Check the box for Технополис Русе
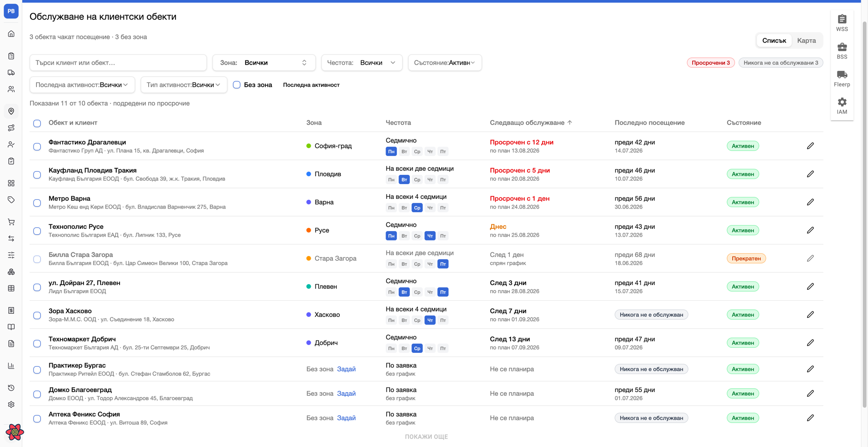The width and height of the screenshot is (868, 447). click(x=37, y=231)
